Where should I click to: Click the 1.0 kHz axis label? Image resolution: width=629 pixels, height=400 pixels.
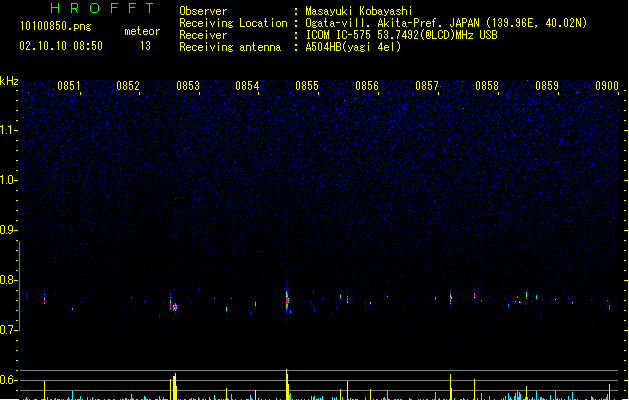click(8, 180)
